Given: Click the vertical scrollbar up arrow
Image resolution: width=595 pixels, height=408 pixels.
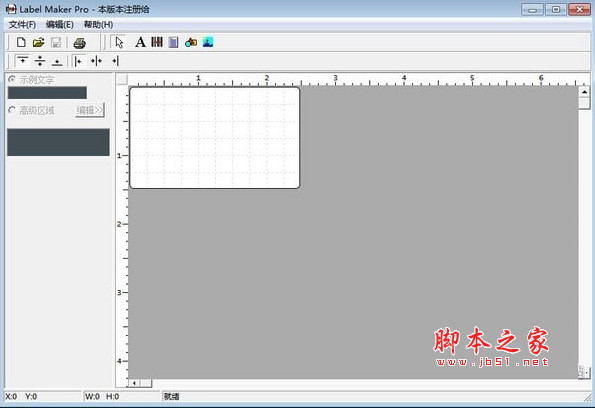Looking at the screenshot, I should (584, 92).
